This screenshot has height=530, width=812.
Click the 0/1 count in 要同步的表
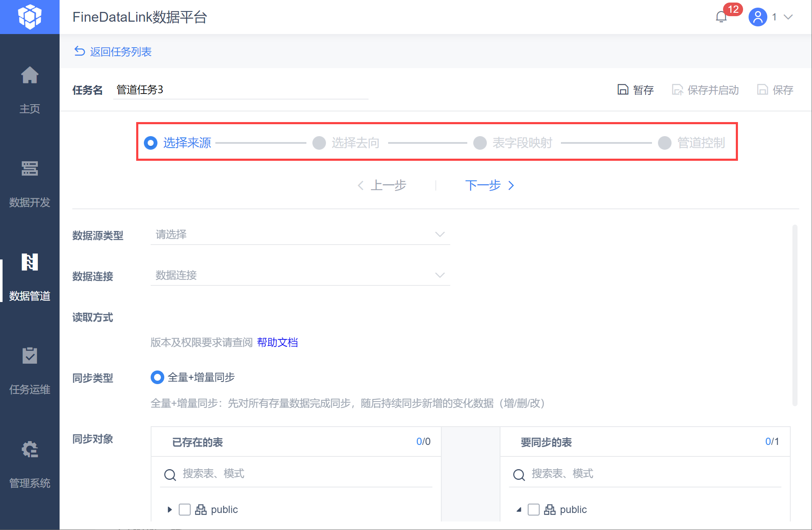[772, 442]
